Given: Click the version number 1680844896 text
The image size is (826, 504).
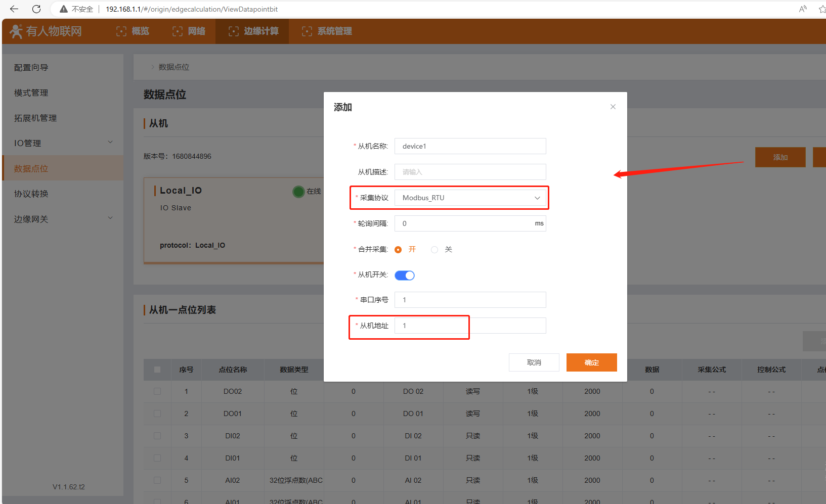Looking at the screenshot, I should coord(192,156).
